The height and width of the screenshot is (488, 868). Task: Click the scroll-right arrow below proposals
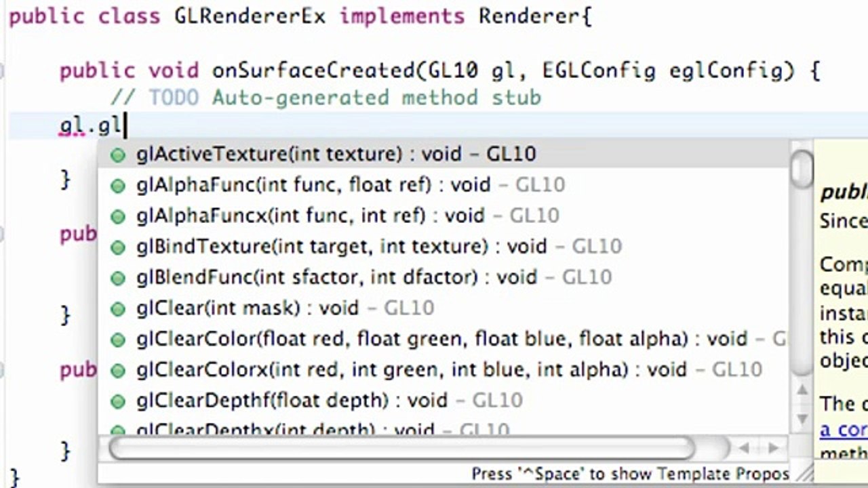[x=773, y=448]
